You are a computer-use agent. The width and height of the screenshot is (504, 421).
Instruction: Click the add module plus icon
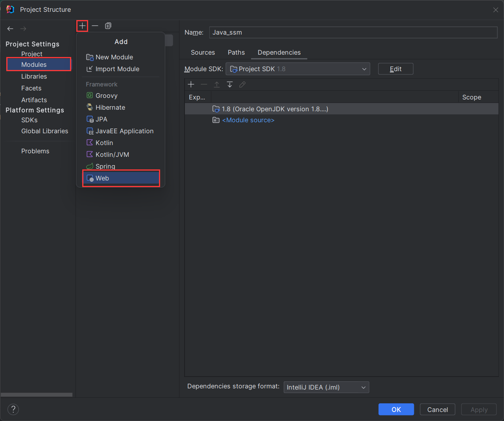[x=82, y=26]
